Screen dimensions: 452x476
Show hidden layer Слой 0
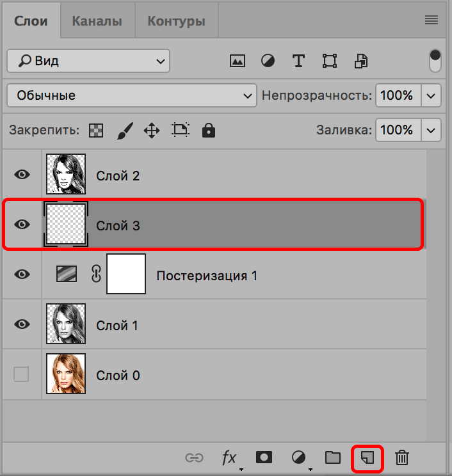(x=22, y=375)
